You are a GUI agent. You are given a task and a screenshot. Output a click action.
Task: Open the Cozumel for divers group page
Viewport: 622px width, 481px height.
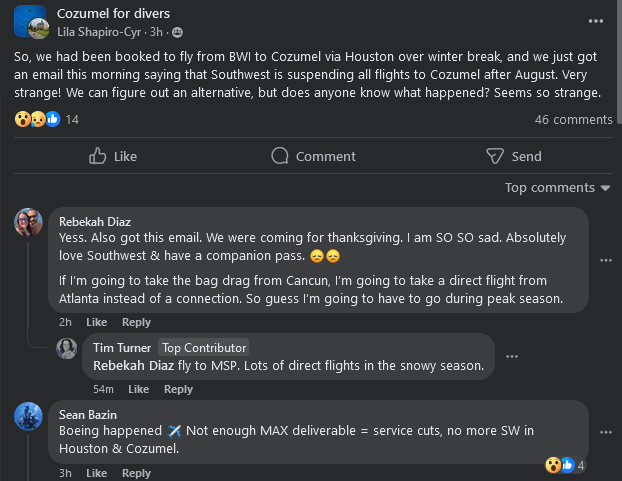[x=113, y=13]
